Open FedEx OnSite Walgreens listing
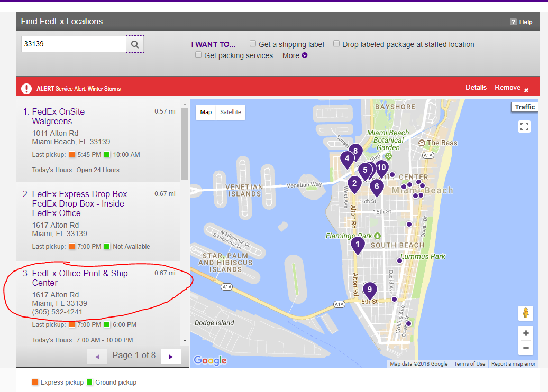This screenshot has height=392, width=548. [58, 116]
